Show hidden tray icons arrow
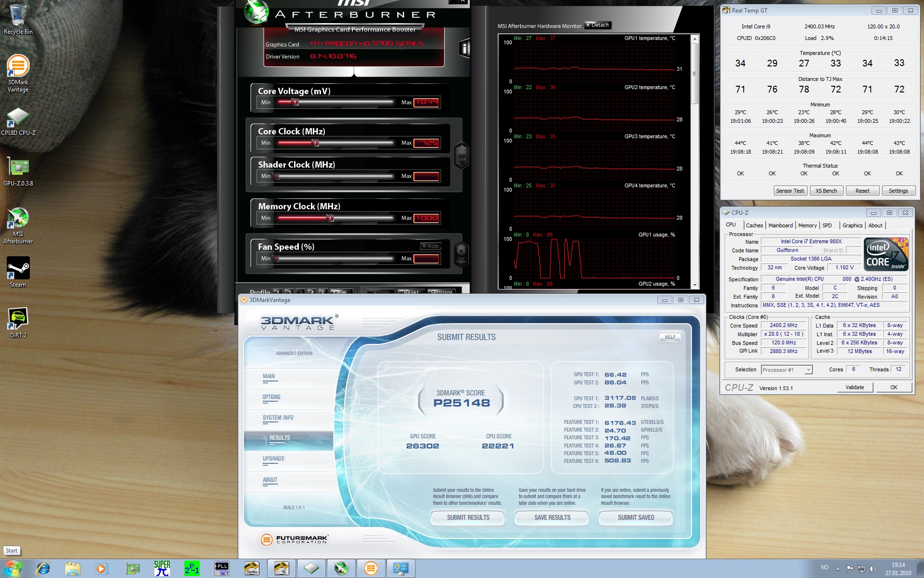This screenshot has width=924, height=578. click(838, 569)
